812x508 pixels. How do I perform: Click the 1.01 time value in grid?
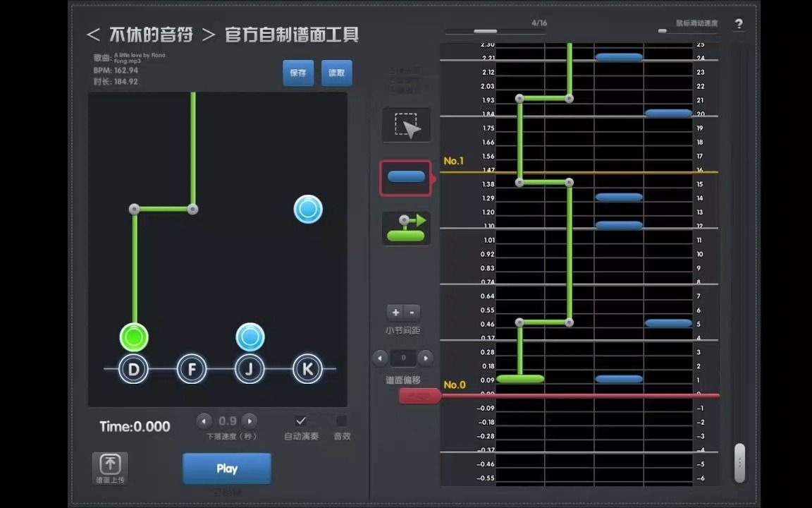pyautogui.click(x=489, y=240)
